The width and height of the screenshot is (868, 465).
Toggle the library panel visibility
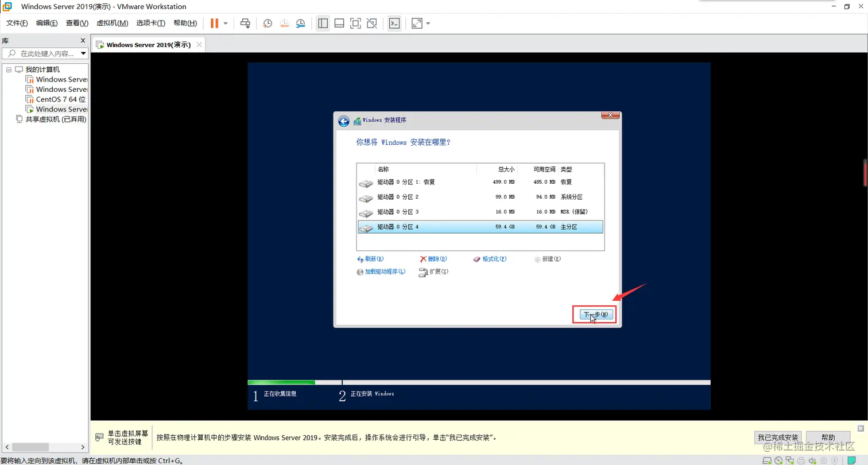click(323, 23)
